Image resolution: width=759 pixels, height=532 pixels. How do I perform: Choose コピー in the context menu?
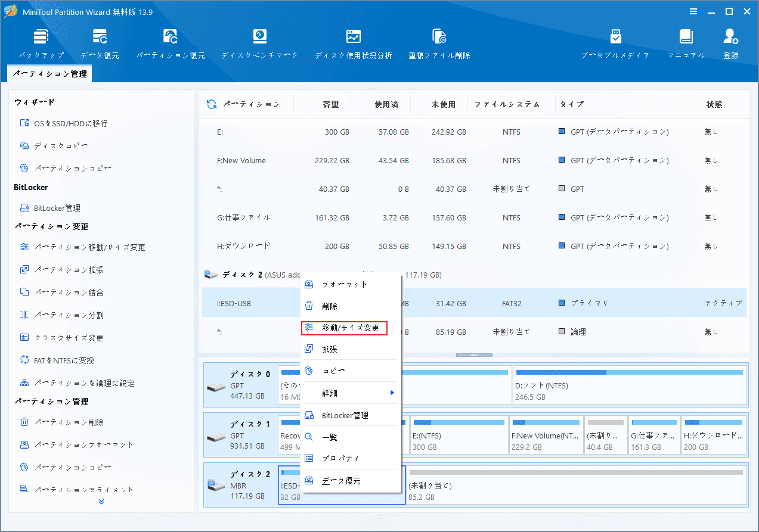coord(351,371)
